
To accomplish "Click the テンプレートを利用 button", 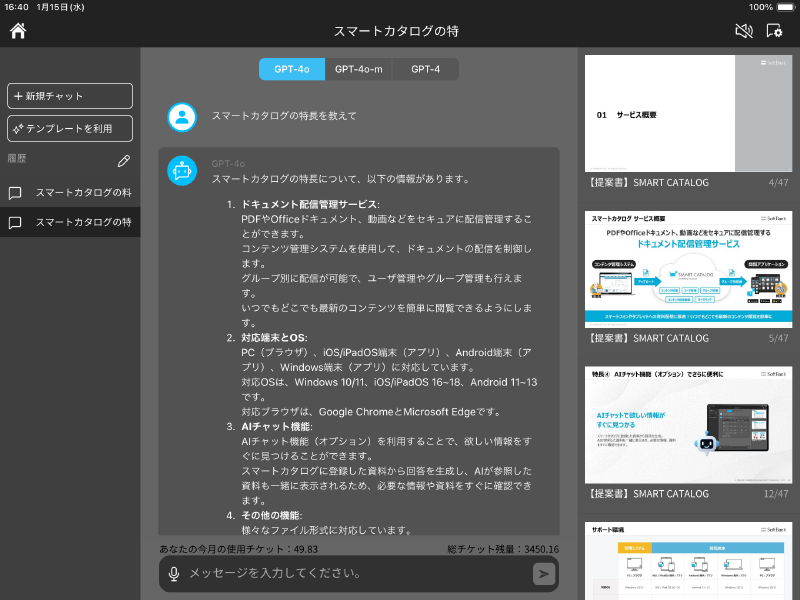I will coord(70,128).
